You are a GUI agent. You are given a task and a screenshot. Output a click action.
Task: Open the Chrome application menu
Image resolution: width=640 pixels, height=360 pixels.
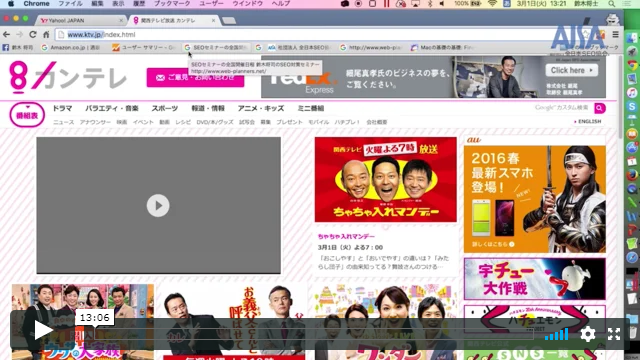[36, 4]
